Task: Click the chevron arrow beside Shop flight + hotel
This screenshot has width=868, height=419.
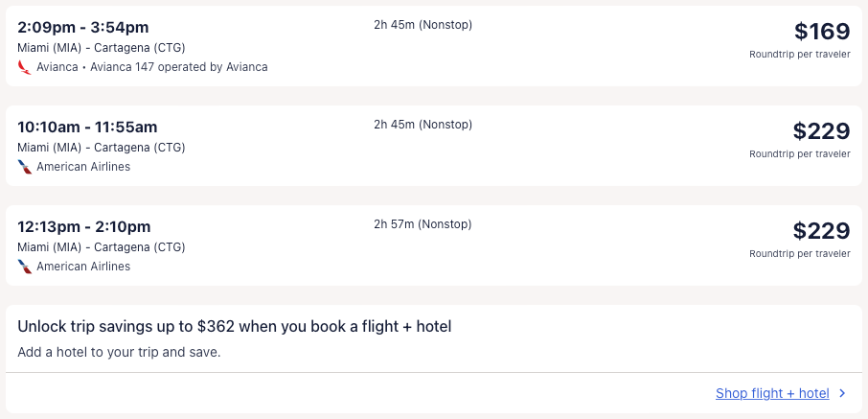Action: click(x=842, y=393)
